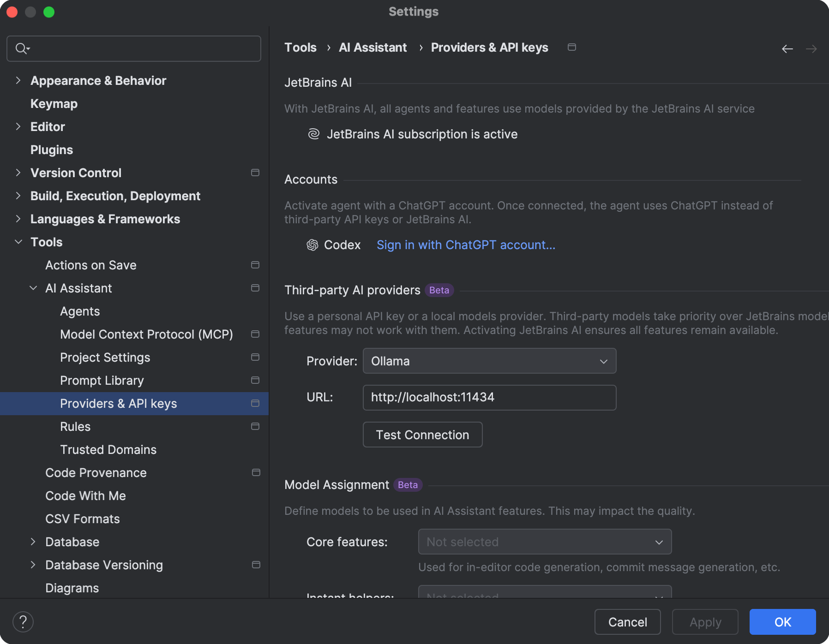Screen dimensions: 829x644
Task: Click project icon beside Code Provenance
Action: coord(256,472)
